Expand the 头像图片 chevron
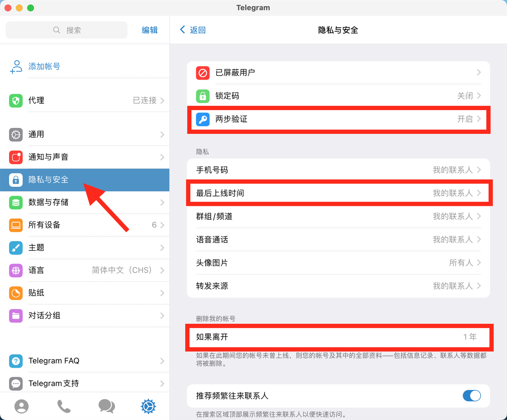The image size is (507, 420). pyautogui.click(x=479, y=262)
